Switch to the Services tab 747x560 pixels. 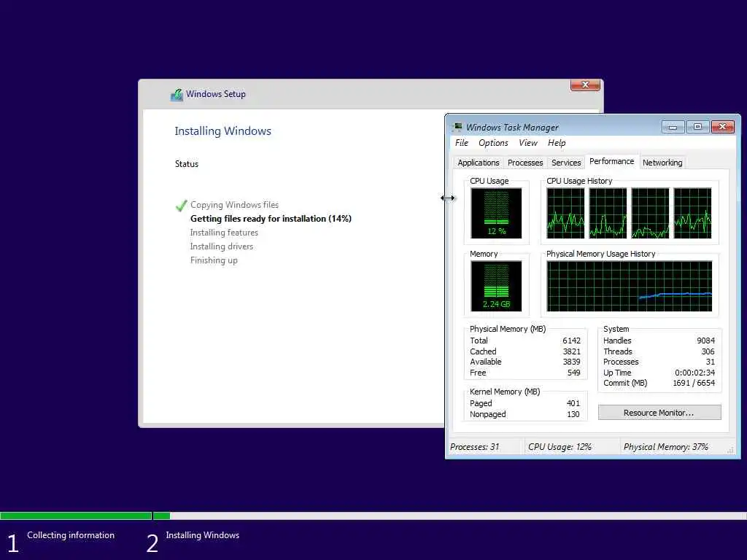[566, 163]
